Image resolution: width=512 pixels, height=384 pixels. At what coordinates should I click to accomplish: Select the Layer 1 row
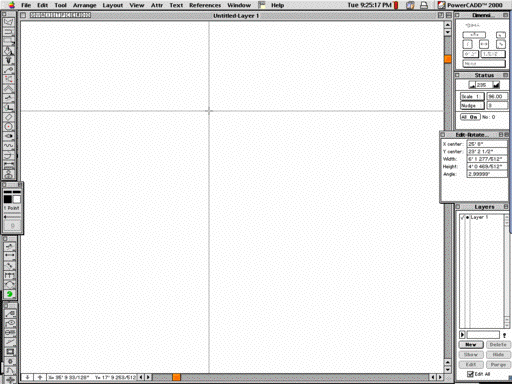click(482, 217)
